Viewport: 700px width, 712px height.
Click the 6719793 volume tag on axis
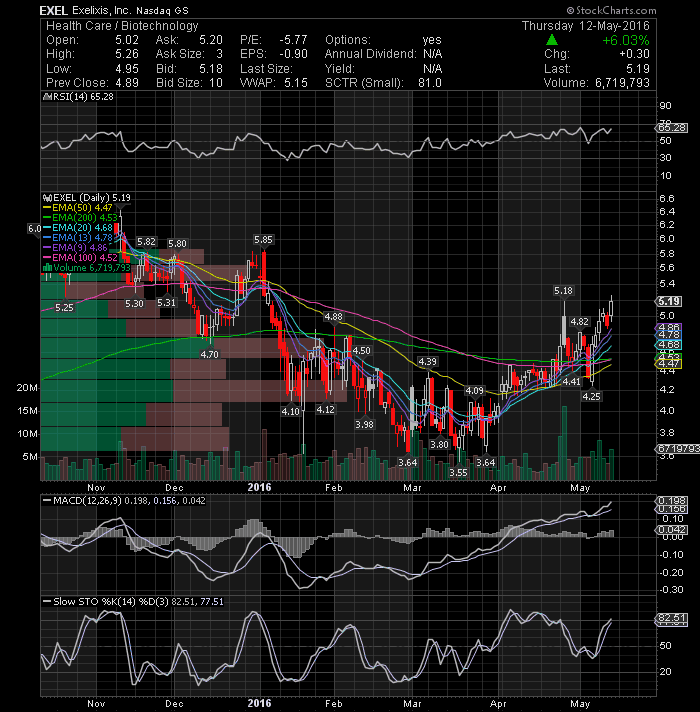pos(678,449)
